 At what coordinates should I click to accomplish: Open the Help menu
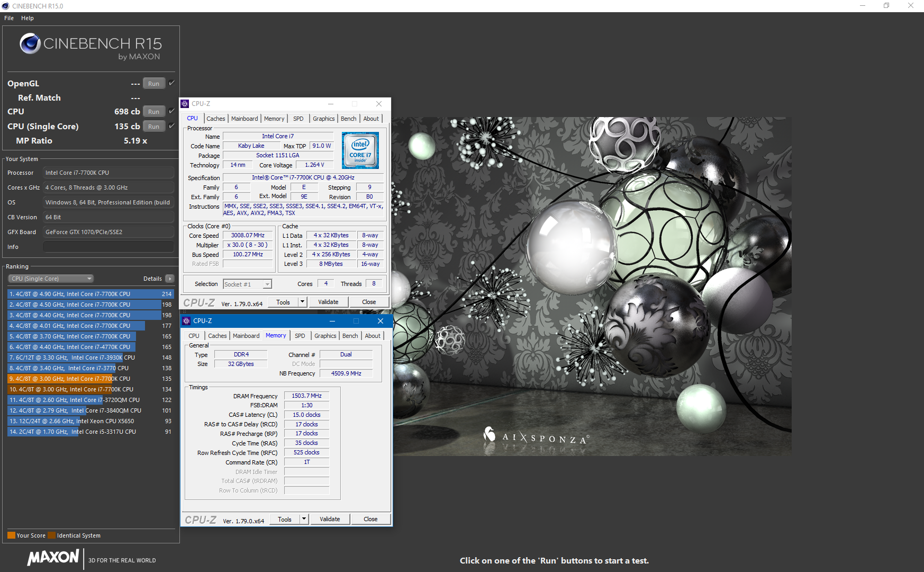(x=28, y=18)
